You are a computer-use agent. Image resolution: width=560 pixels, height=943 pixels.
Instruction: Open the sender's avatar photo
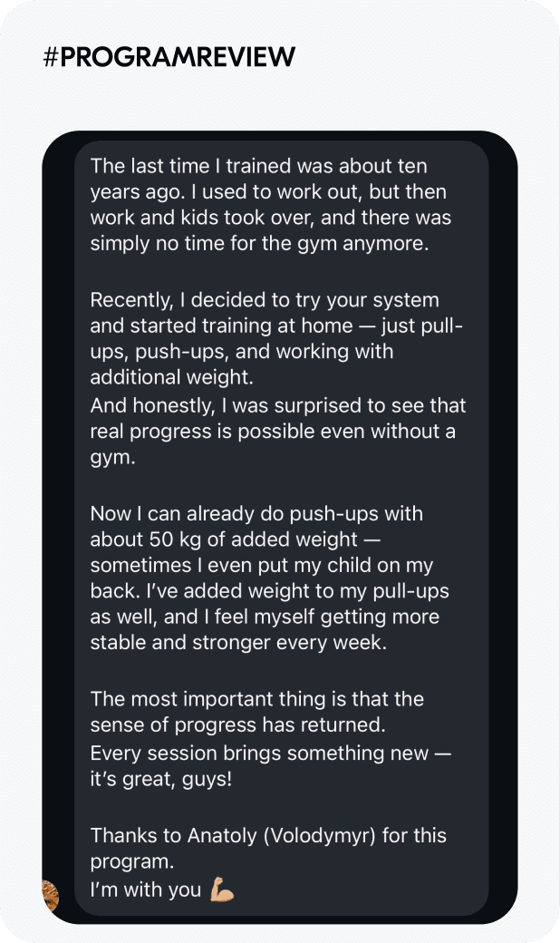[x=50, y=895]
